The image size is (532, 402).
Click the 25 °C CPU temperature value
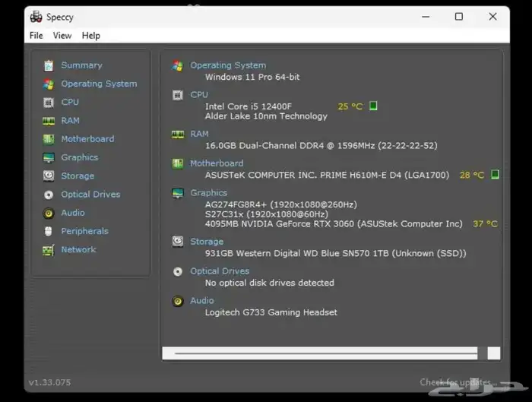pos(350,106)
